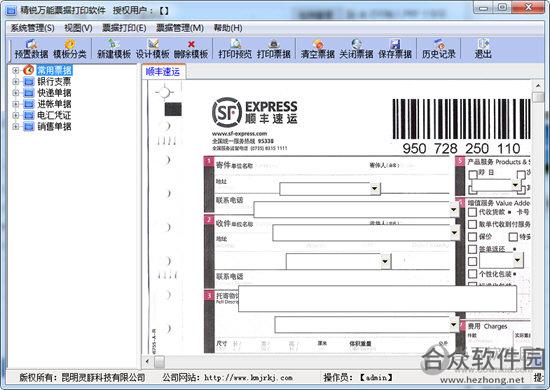Viewport: 550px width, 390px height.
Task: Check the 个性化包装 checkbox
Action: coord(472,274)
